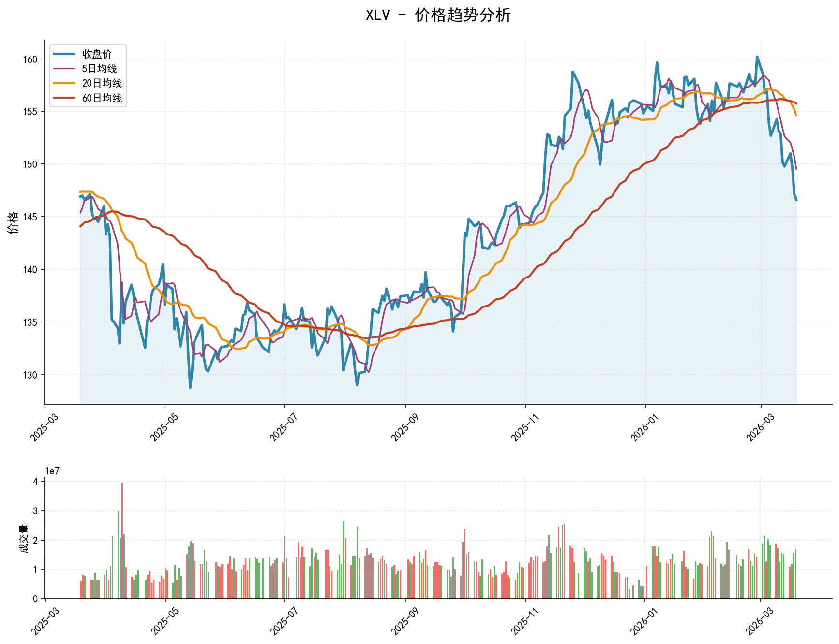Click the blue 收盘价 line swatch in legend
The image size is (839, 644).
click(x=64, y=54)
